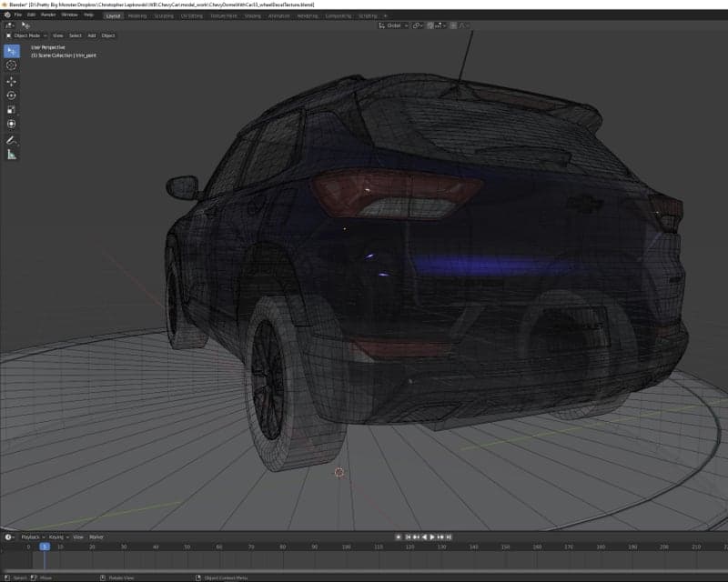Open the viewport Add menu
Screen dimensions: 728x582
point(92,35)
